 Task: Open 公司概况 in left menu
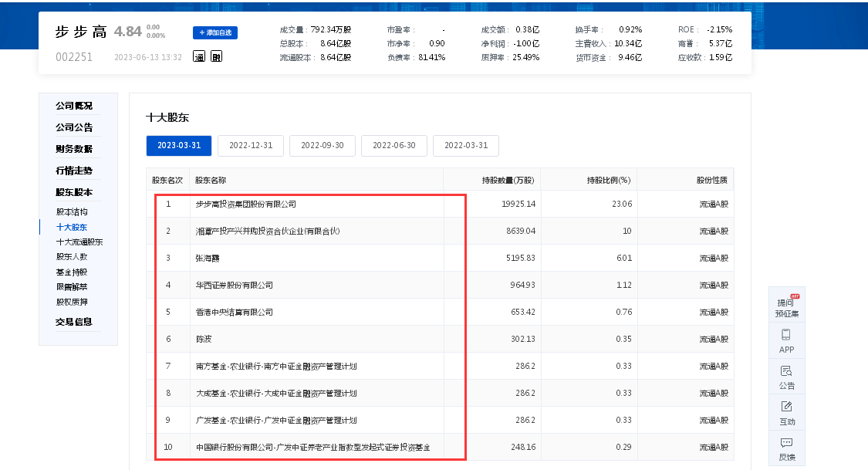(73, 106)
